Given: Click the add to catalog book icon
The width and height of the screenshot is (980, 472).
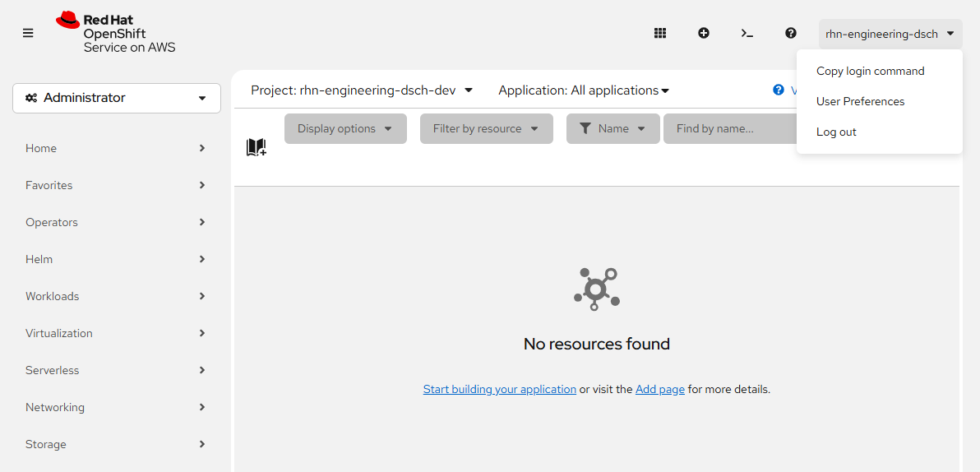Looking at the screenshot, I should 256,147.
